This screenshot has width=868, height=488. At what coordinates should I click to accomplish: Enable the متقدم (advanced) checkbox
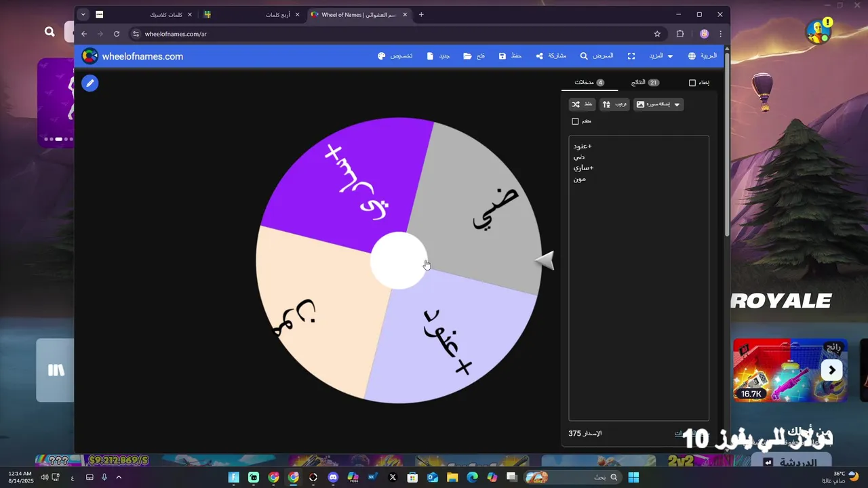point(575,121)
